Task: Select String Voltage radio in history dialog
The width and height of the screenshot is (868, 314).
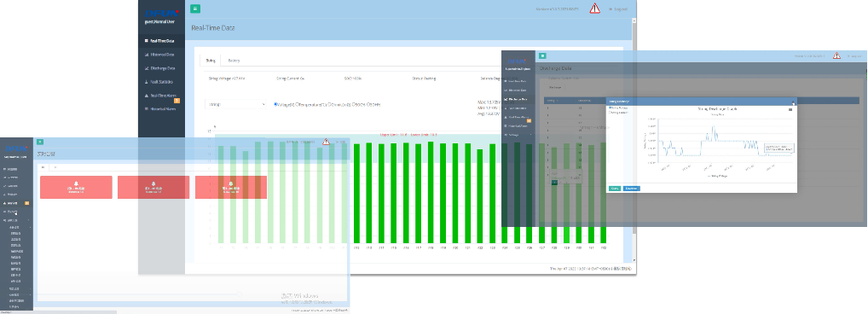Action: coord(610,108)
